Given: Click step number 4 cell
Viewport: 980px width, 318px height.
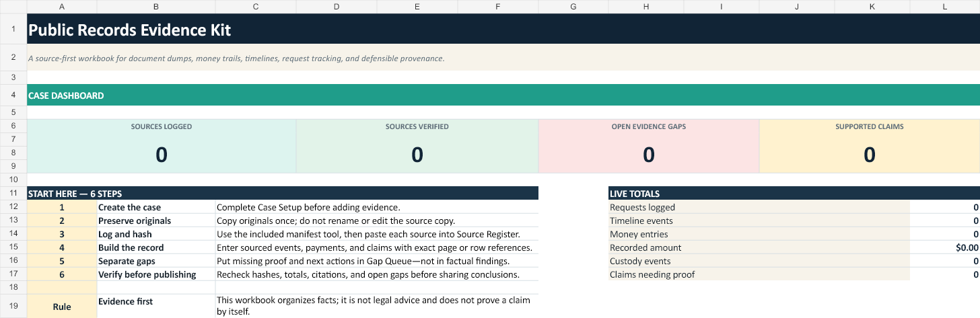Looking at the screenshot, I should [62, 247].
